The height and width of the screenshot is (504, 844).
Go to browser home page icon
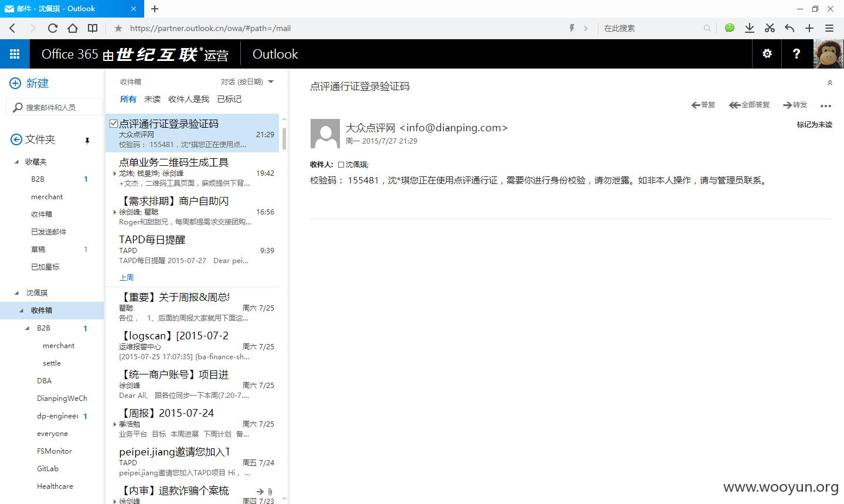click(73, 28)
